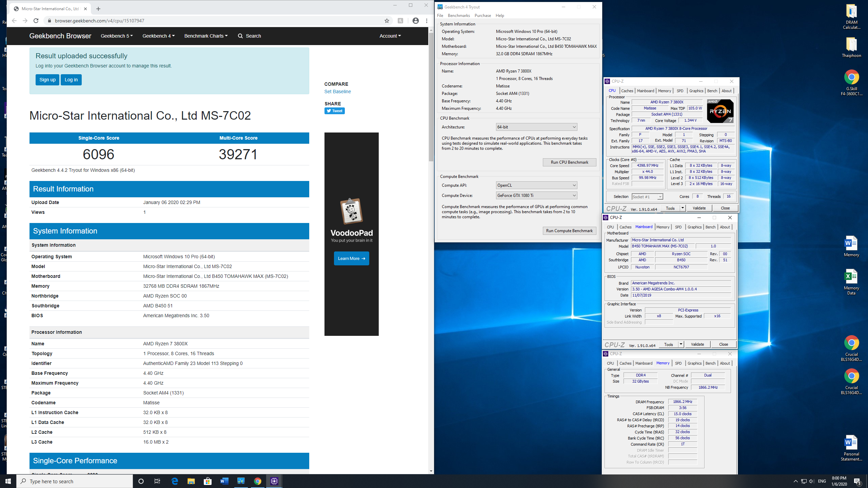Reload the Geekbench result page
Screen dimensions: 868x488
click(x=36, y=21)
